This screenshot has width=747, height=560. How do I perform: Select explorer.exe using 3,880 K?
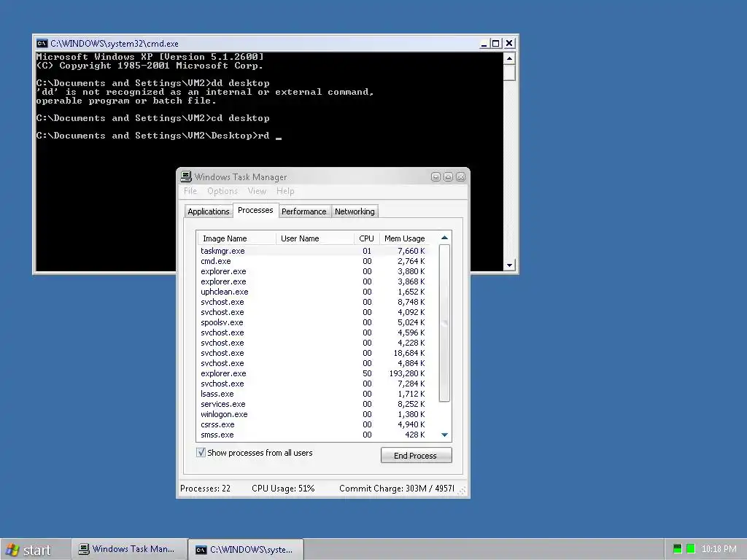coord(313,271)
